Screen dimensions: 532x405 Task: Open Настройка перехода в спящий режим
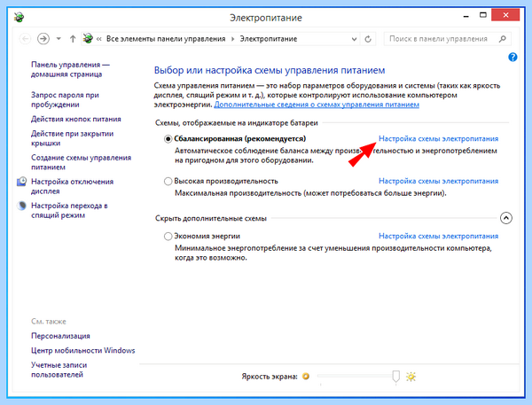69,210
